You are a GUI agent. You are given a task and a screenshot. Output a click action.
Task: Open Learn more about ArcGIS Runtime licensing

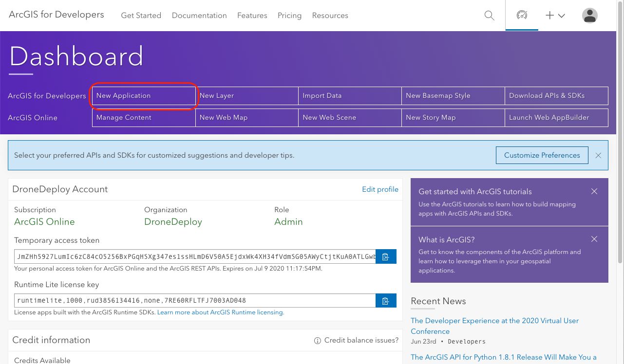[x=220, y=312]
